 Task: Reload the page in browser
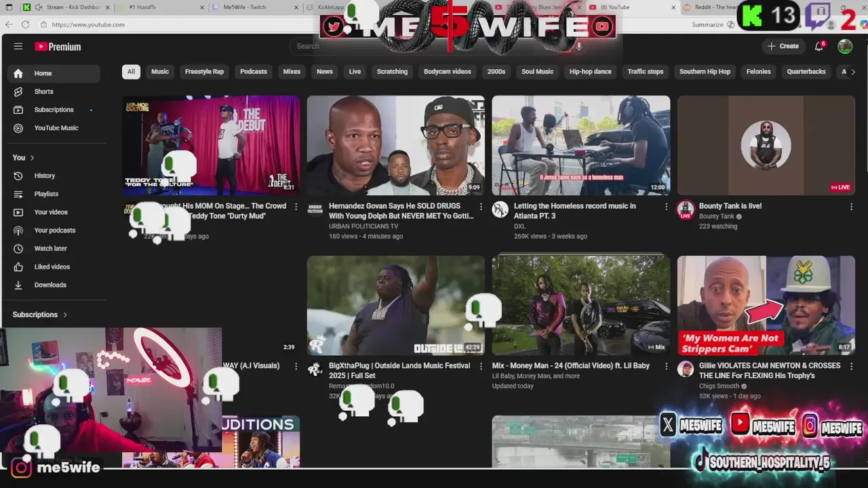tap(25, 24)
